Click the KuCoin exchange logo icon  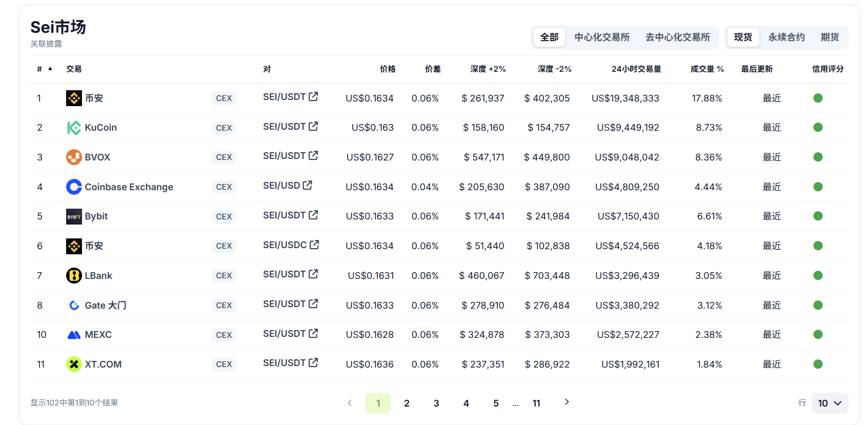pyautogui.click(x=74, y=128)
